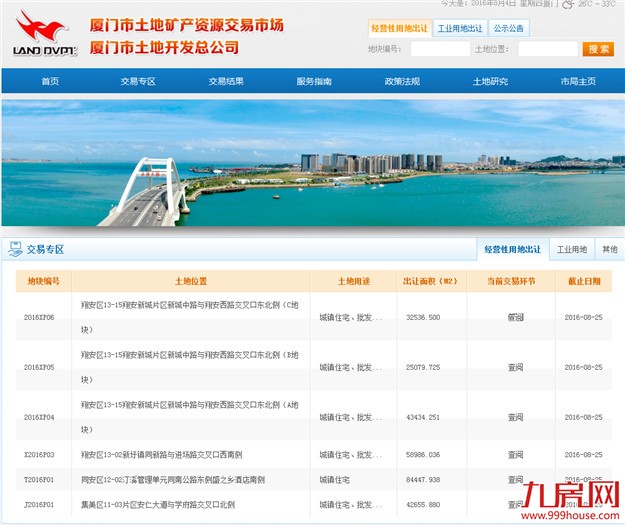Switch to 经营性用地出让 tab in 交易专区
The height and width of the screenshot is (525, 625).
pos(513,250)
